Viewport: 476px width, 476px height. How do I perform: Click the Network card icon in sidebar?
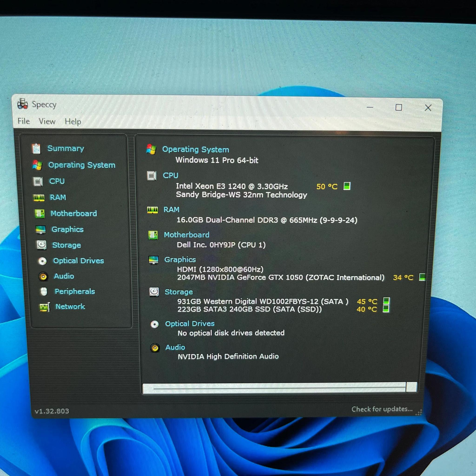[x=45, y=307]
